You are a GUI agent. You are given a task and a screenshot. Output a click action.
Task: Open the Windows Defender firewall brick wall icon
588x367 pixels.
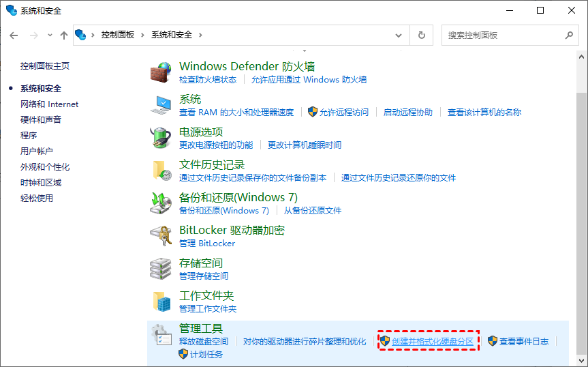pyautogui.click(x=161, y=72)
